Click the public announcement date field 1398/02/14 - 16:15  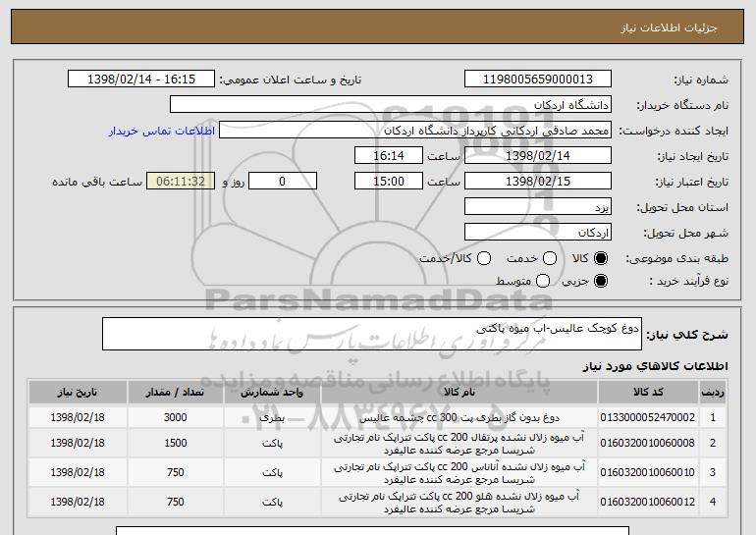(141, 80)
